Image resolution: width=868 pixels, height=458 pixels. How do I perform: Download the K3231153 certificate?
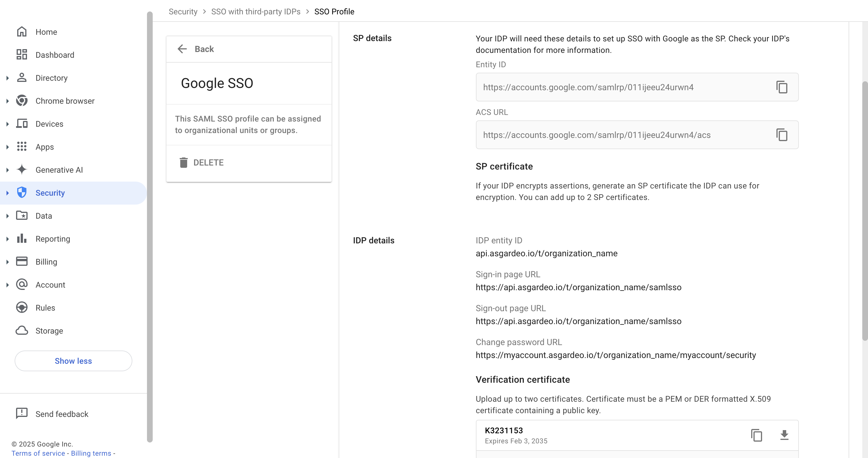coord(784,435)
